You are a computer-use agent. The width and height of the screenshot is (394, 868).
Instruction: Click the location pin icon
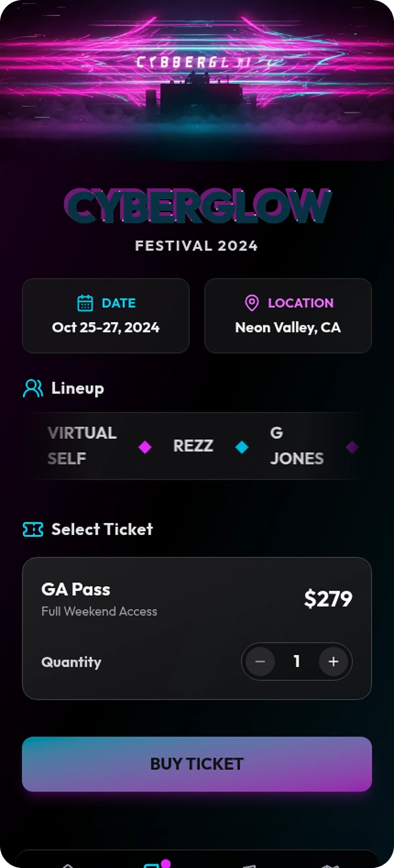tap(252, 303)
